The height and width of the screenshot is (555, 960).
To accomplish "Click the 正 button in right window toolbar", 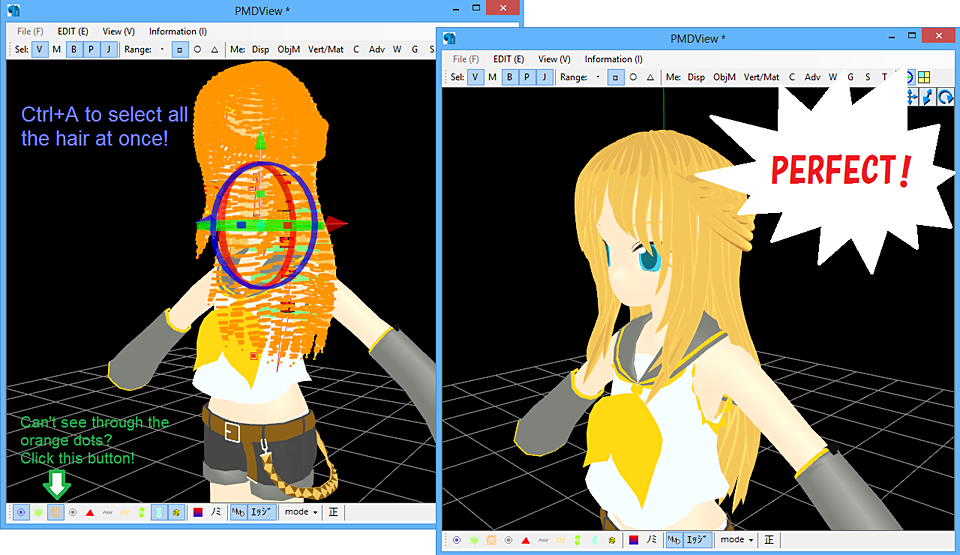I will click(769, 540).
